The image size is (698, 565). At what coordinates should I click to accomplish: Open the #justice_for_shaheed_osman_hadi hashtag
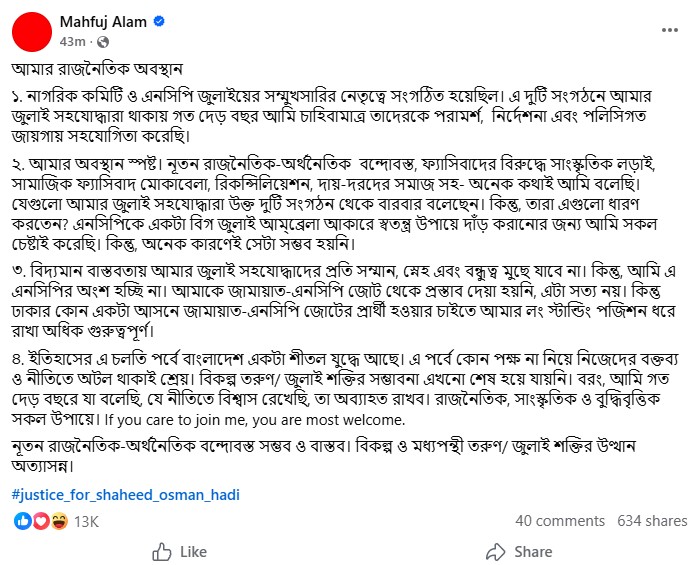point(126,495)
